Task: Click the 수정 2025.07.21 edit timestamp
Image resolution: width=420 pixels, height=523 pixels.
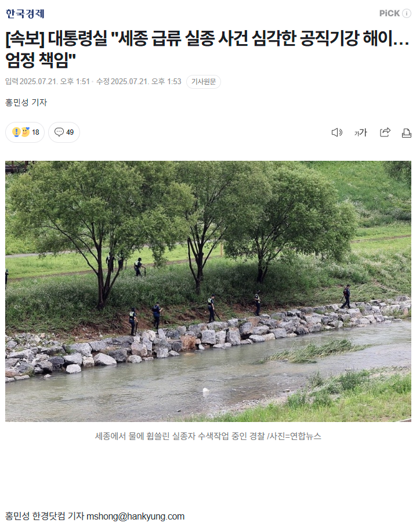Action: tap(139, 82)
